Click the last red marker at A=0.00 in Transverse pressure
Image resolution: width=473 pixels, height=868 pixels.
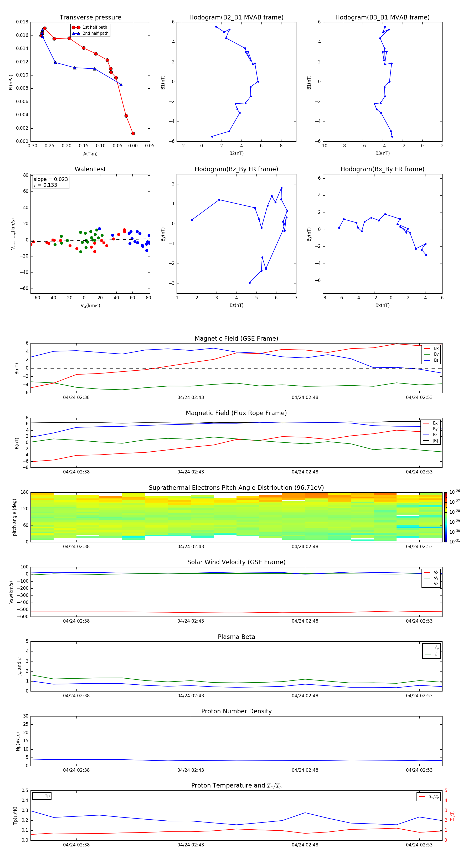[133, 133]
